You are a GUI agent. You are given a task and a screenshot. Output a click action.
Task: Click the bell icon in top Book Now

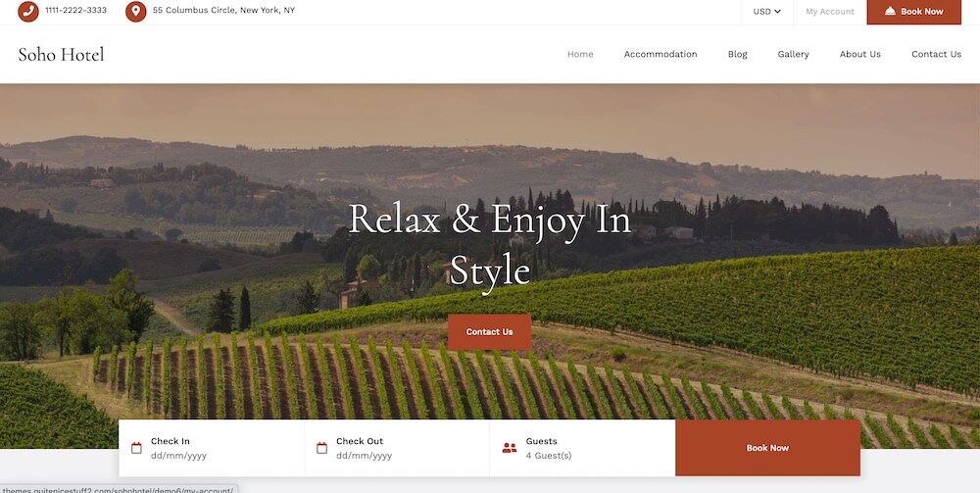(890, 11)
